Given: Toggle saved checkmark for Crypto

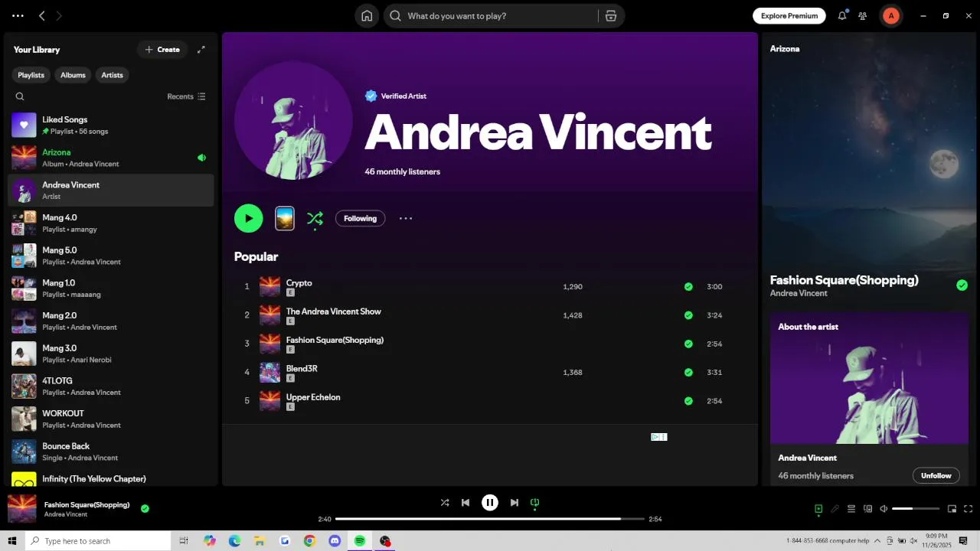Looking at the screenshot, I should [x=688, y=287].
